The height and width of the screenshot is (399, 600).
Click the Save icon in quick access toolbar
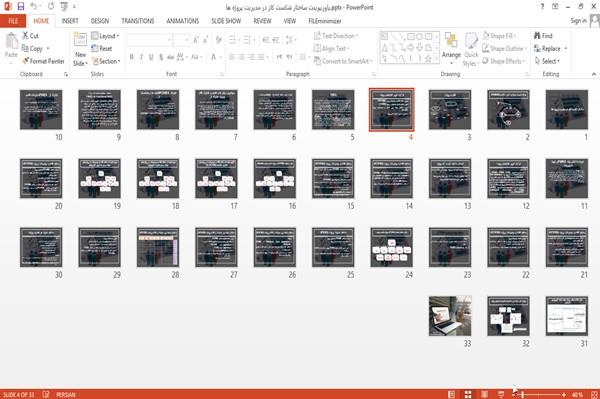[21, 6]
